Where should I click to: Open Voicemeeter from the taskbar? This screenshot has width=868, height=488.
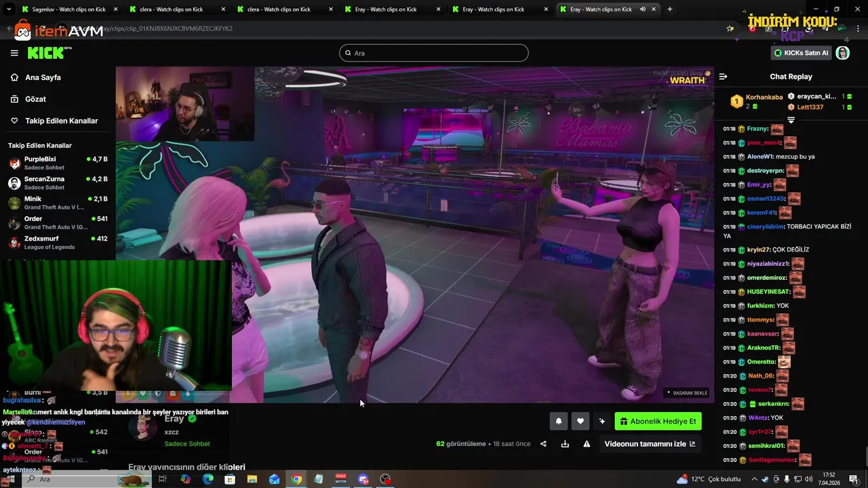340,479
